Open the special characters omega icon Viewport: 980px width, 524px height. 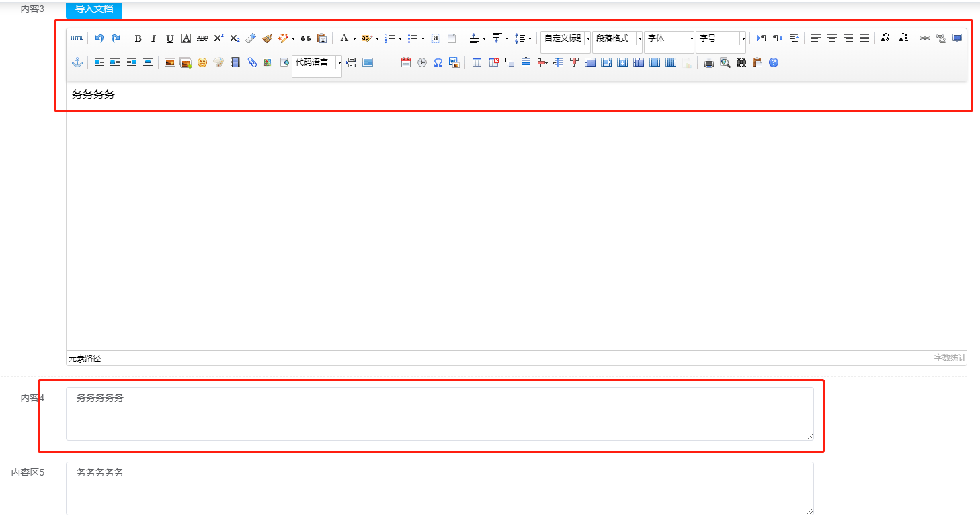coord(438,62)
